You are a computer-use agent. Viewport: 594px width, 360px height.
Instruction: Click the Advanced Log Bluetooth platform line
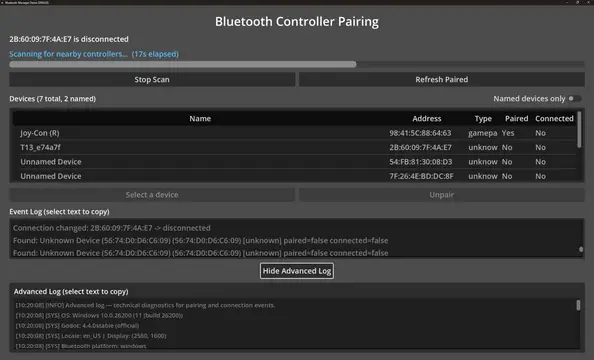tap(81, 346)
